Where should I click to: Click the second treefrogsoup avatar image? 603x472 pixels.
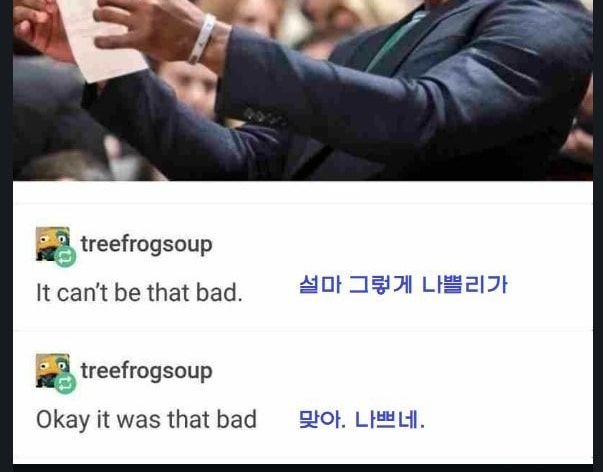[53, 370]
